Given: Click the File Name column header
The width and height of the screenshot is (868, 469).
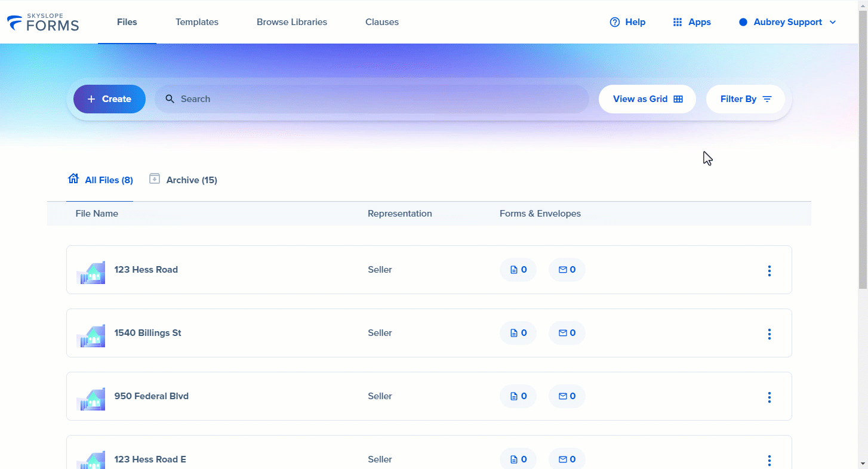Looking at the screenshot, I should (97, 214).
